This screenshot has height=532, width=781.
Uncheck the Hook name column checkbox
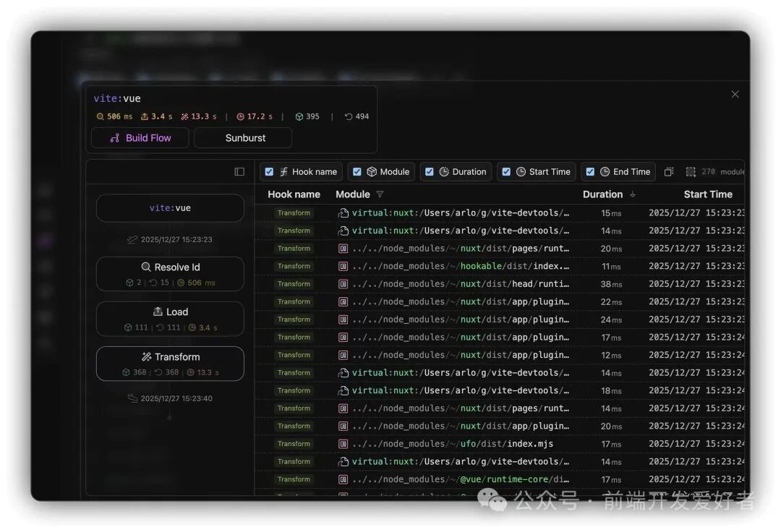270,171
